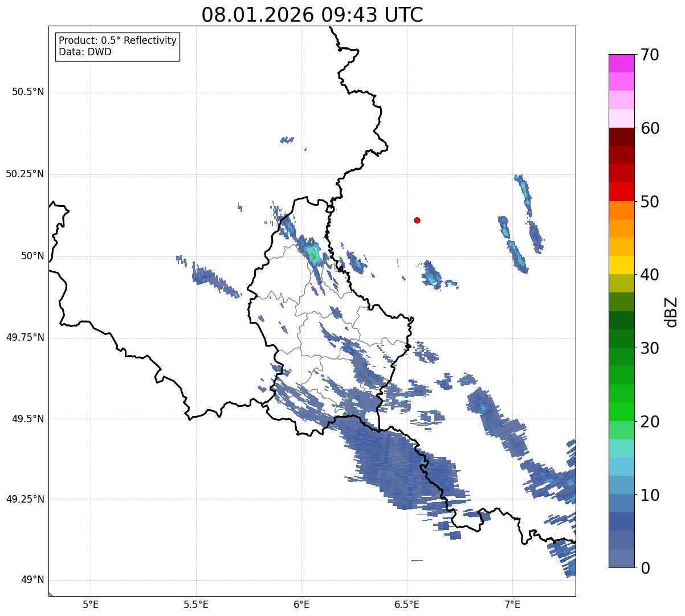Image resolution: width=685 pixels, height=616 pixels.
Task: Click the red radar site marker dot
Action: click(x=417, y=220)
